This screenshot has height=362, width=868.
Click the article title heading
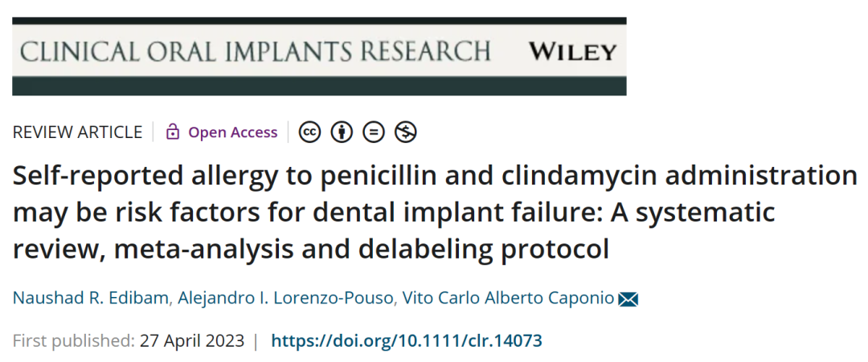435,213
